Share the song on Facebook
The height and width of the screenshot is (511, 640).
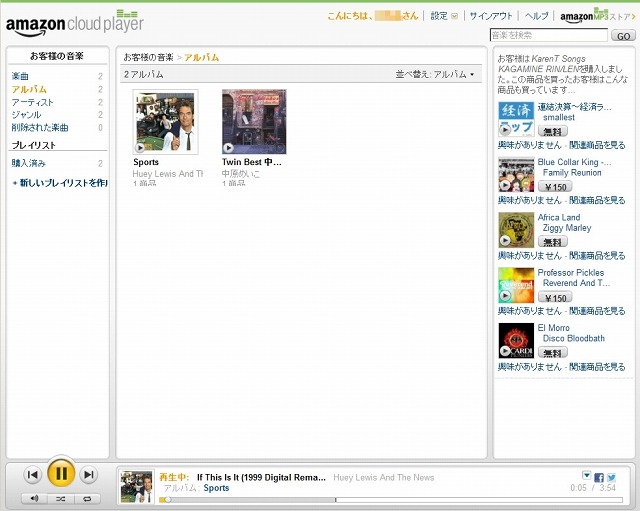[x=599, y=478]
